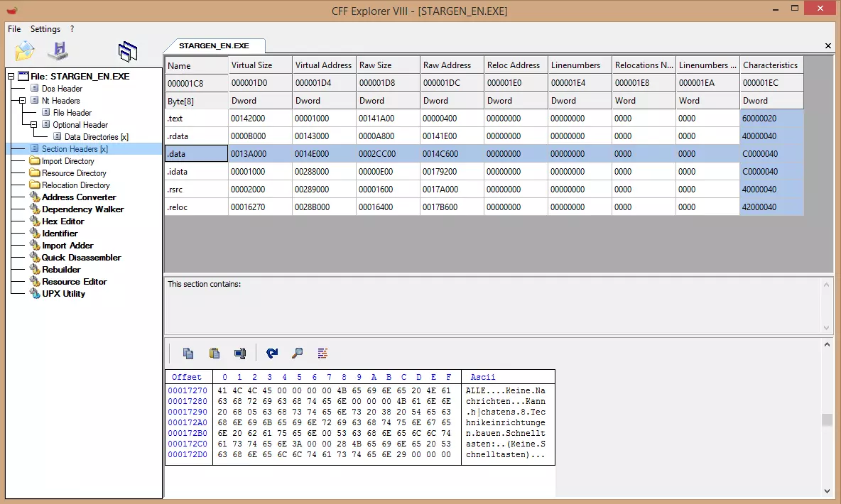This screenshot has width=841, height=504.
Task: Click the Linenumbers column header
Action: 580,65
